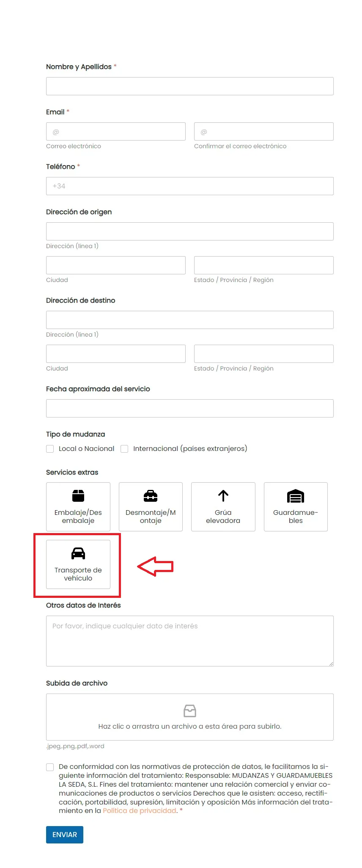Image resolution: width=362 pixels, height=868 pixels.
Task: Open the Política de privacidad link
Action: [x=140, y=810]
